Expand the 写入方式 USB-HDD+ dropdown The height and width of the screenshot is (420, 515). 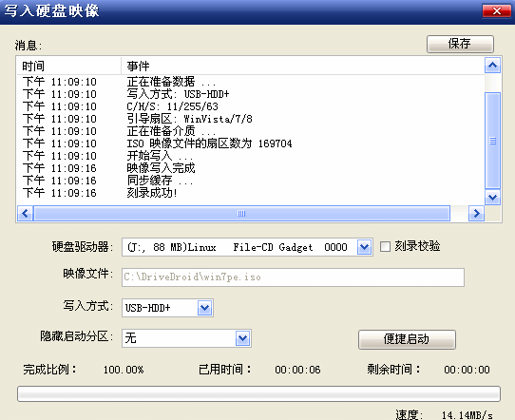point(204,308)
